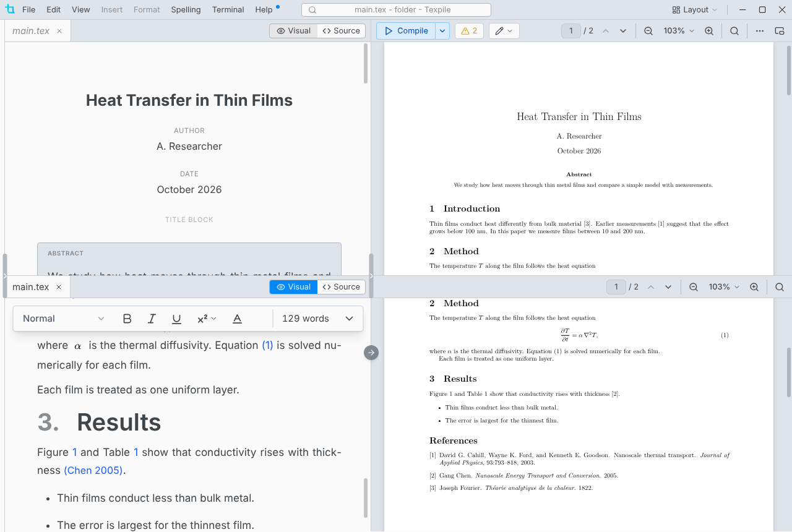Apply italic formatting
The image size is (792, 532).
pyautogui.click(x=152, y=319)
